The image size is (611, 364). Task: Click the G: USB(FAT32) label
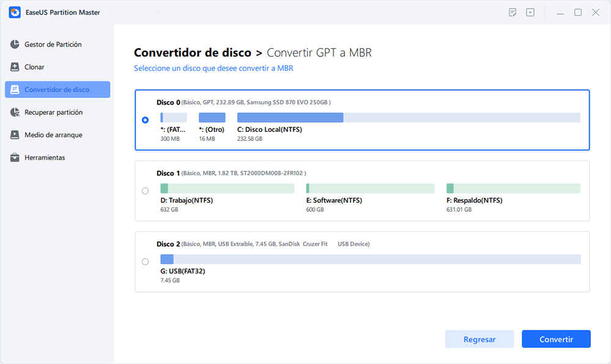(183, 271)
